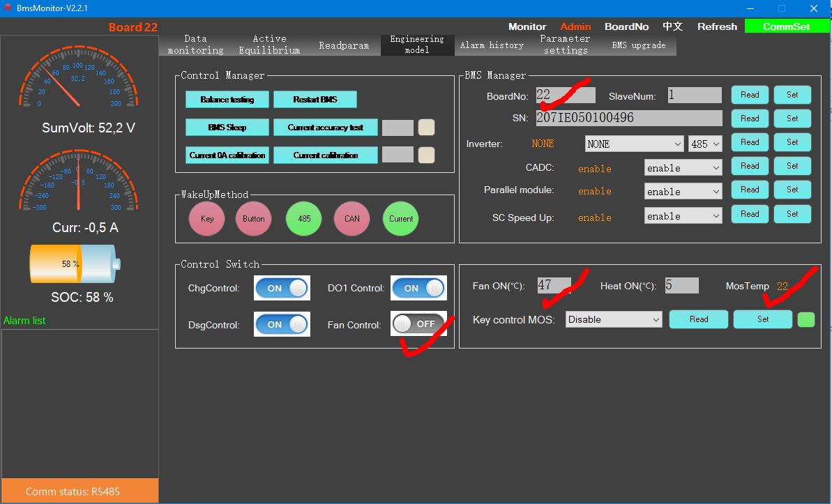Toggle the DsgControl switch
832x504 pixels.
click(282, 325)
